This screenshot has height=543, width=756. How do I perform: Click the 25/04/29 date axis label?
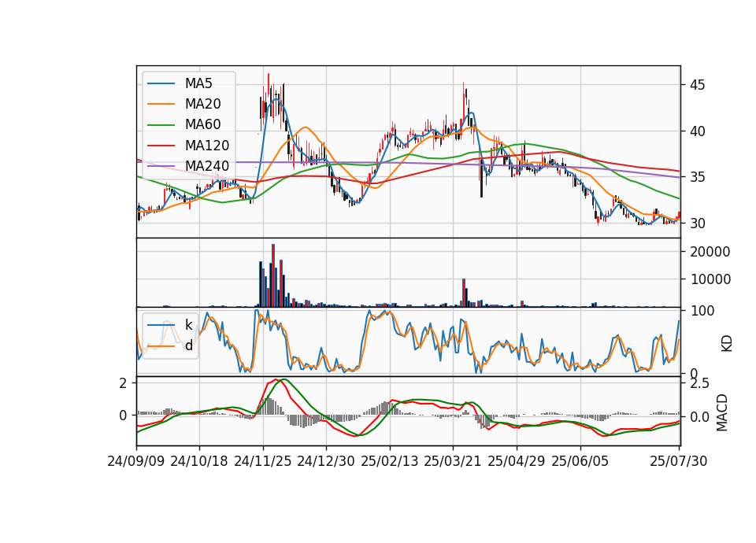(517, 461)
